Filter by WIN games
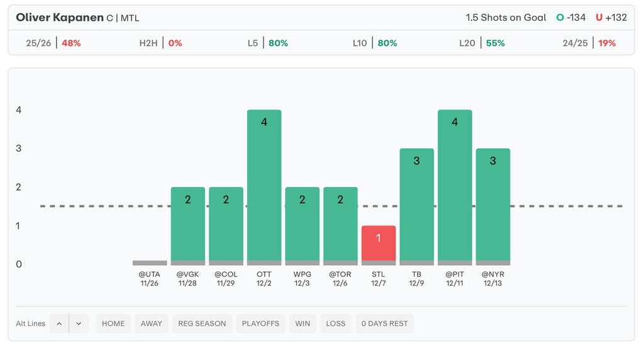 [x=303, y=324]
